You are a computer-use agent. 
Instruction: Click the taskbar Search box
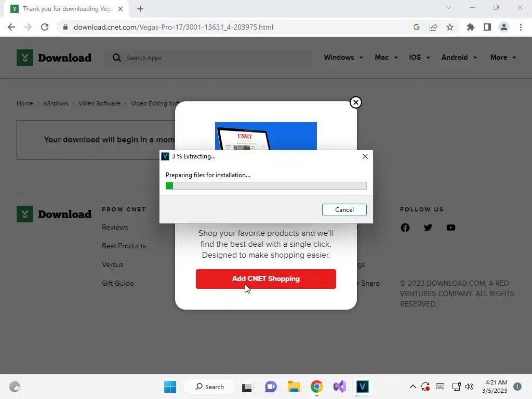(209, 387)
